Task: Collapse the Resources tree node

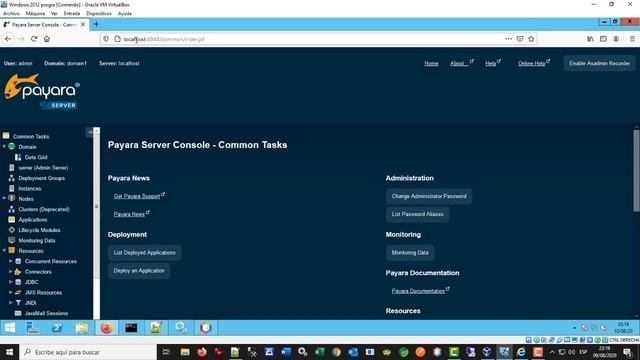Action: coord(4,251)
